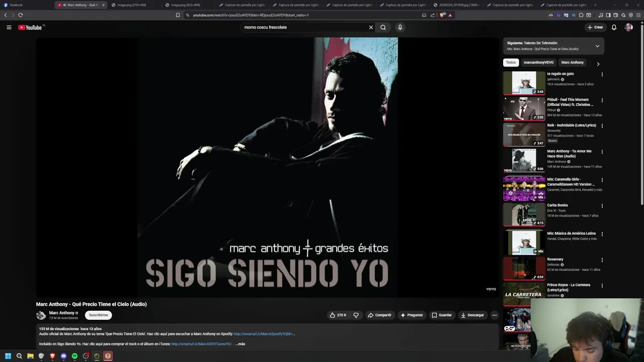Open Rosemary Deftones video title
Viewport: 644px width, 362px height.
click(555, 259)
